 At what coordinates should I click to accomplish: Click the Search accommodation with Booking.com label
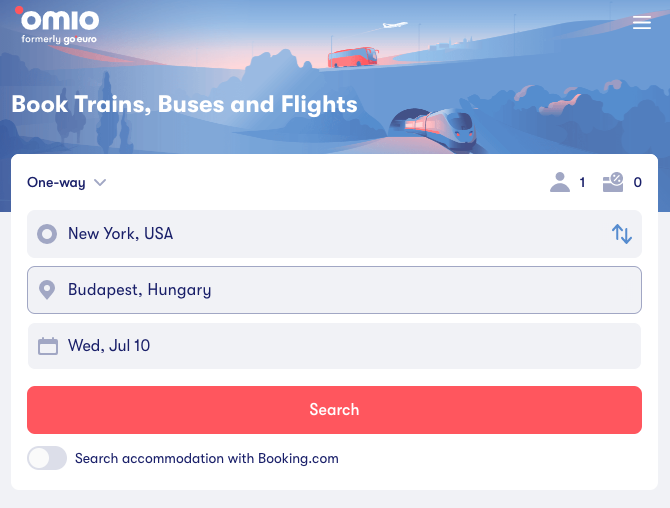click(x=207, y=459)
